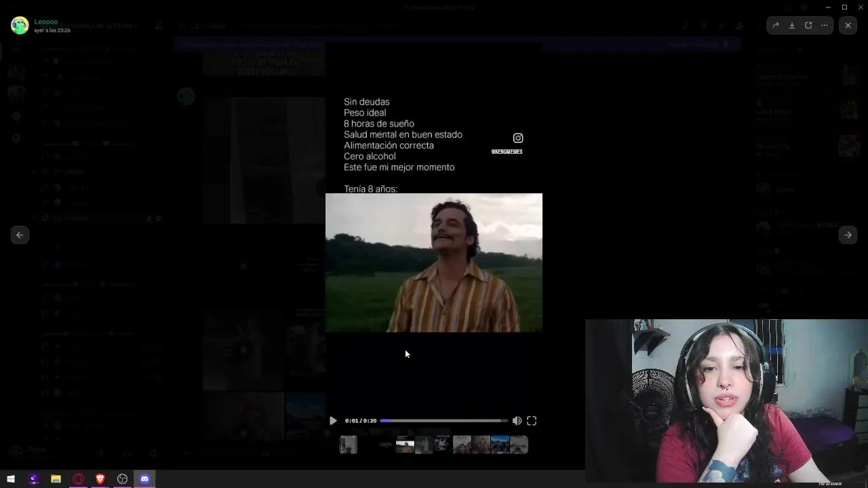The height and width of the screenshot is (488, 868).
Task: Select the blue-sky landscape thumbnail in the strip
Action: point(500,445)
